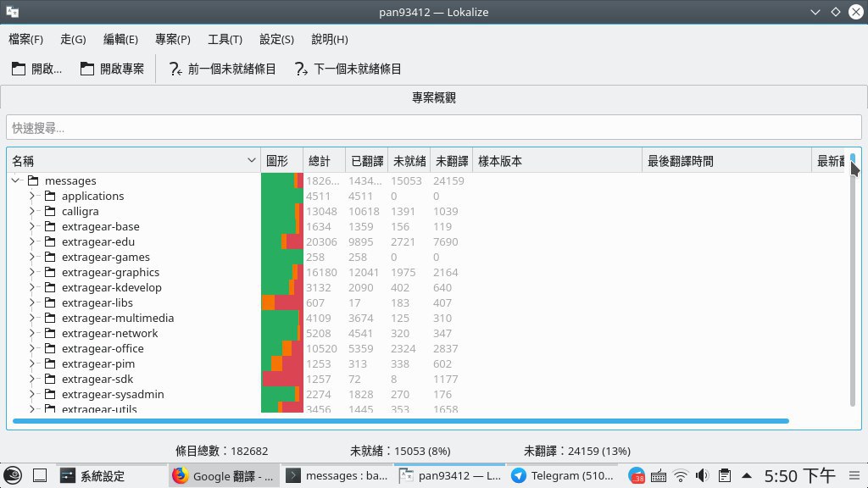Viewport: 868px width, 488px height.
Task: Expand the extragear-base folder
Action: [32, 226]
